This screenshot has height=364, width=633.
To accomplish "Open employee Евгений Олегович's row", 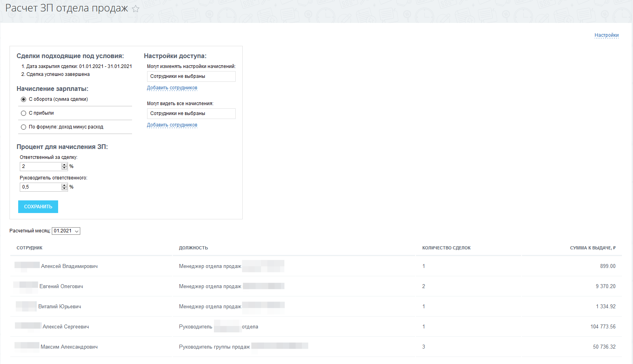I will 61,287.
